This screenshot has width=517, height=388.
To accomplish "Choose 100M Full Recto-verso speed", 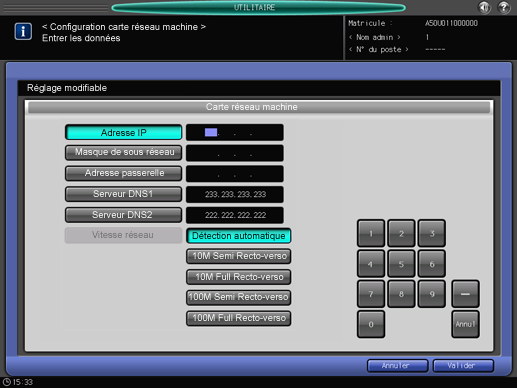I will click(239, 318).
